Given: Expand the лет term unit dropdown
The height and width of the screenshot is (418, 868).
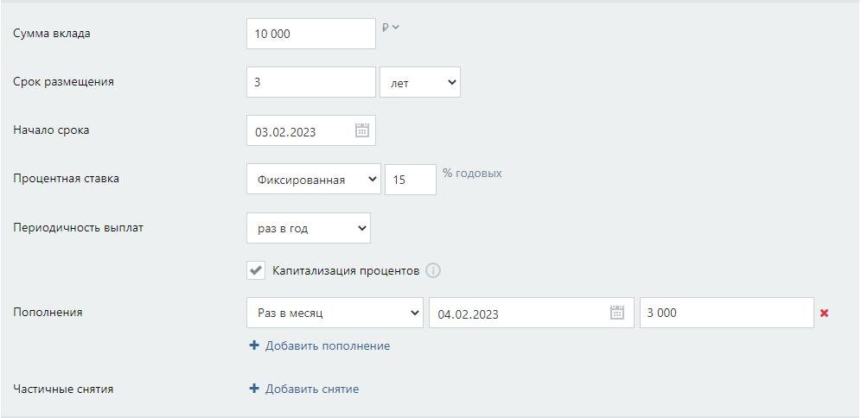Looking at the screenshot, I should [x=420, y=82].
